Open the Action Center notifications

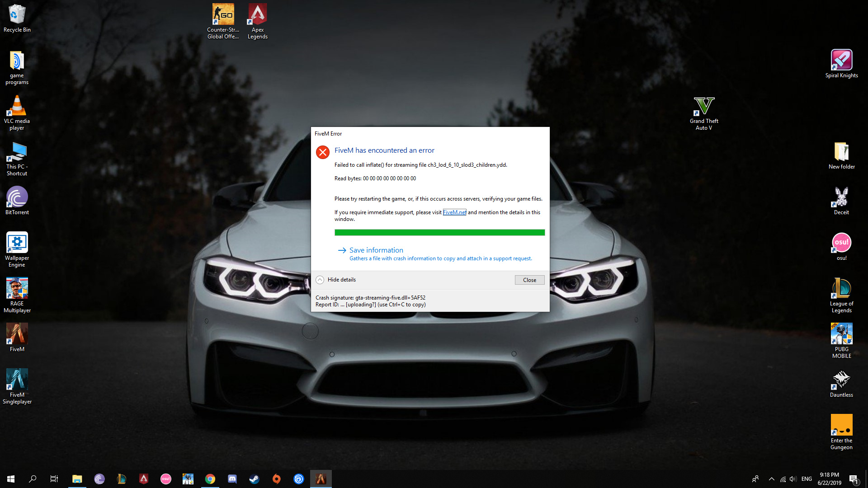point(854,479)
